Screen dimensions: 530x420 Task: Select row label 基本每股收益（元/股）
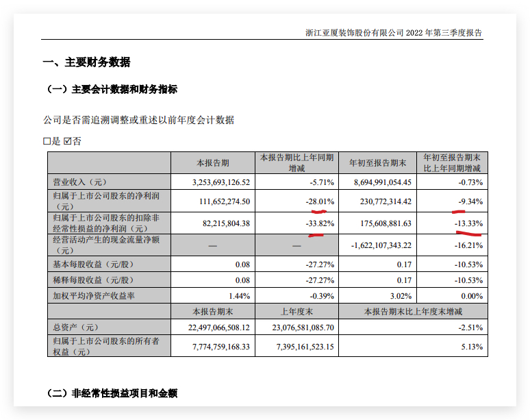click(93, 264)
